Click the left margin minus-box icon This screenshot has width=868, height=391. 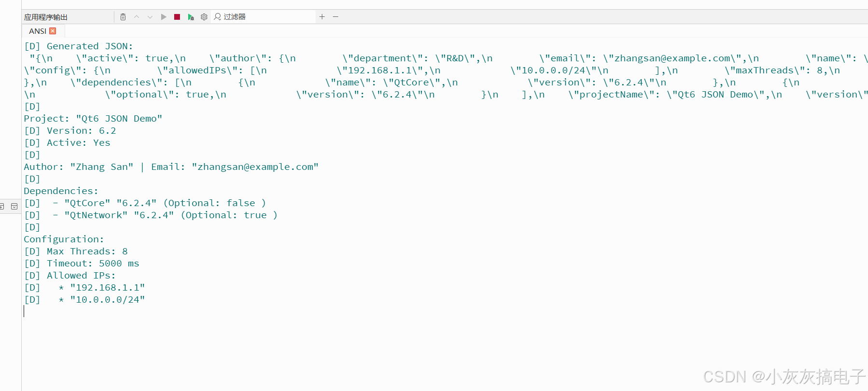coord(14,206)
